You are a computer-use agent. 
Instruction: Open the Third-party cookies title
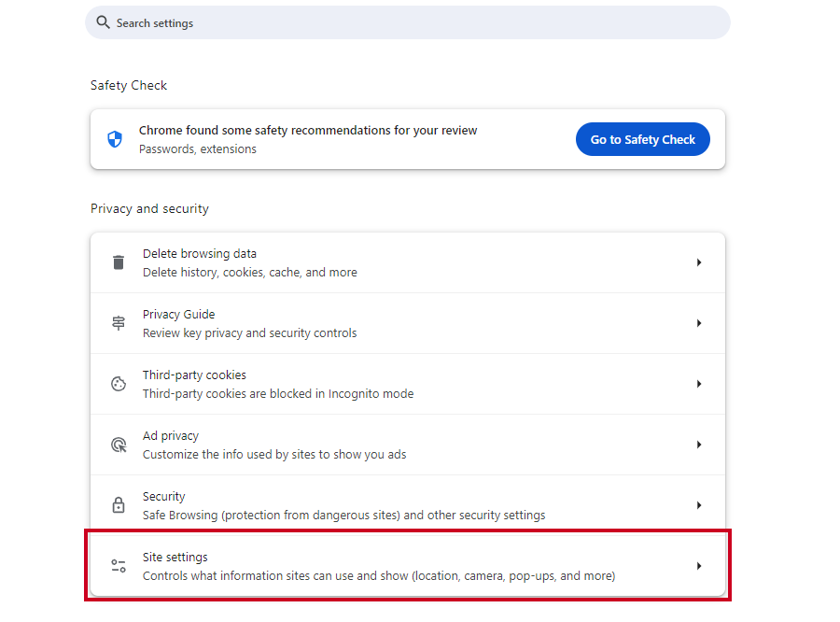[x=194, y=375]
